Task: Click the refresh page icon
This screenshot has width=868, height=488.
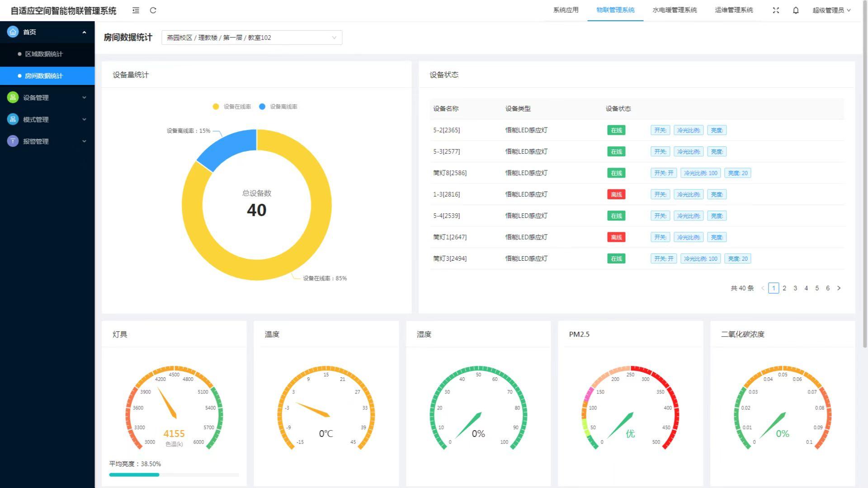Action: [x=153, y=10]
